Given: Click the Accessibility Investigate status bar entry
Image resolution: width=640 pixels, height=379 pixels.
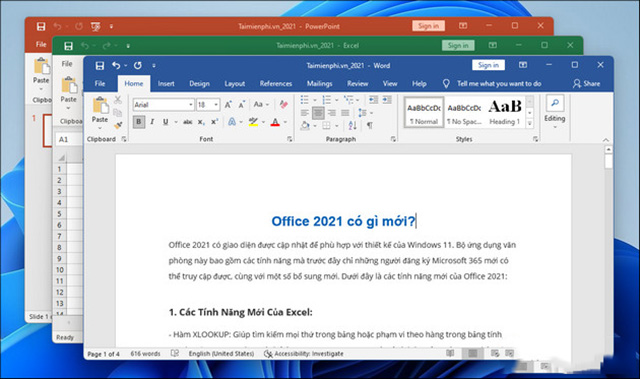Looking at the screenshot, I should [304, 354].
